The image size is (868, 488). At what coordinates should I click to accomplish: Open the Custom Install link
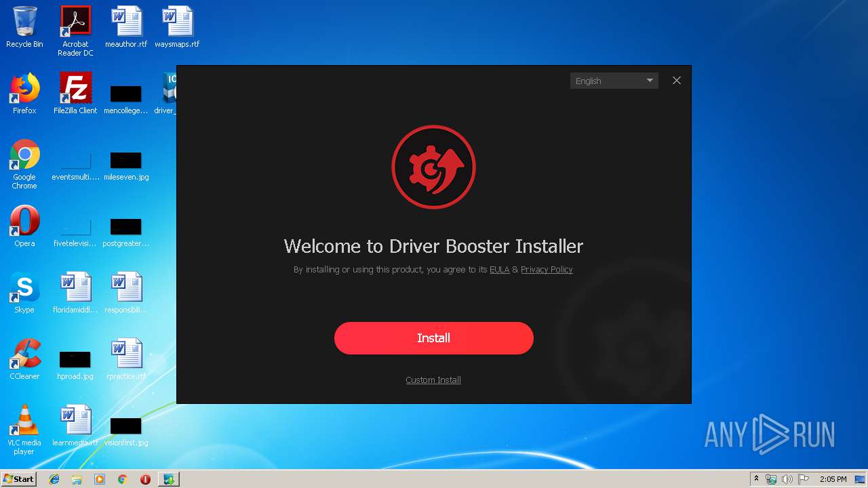pos(433,380)
